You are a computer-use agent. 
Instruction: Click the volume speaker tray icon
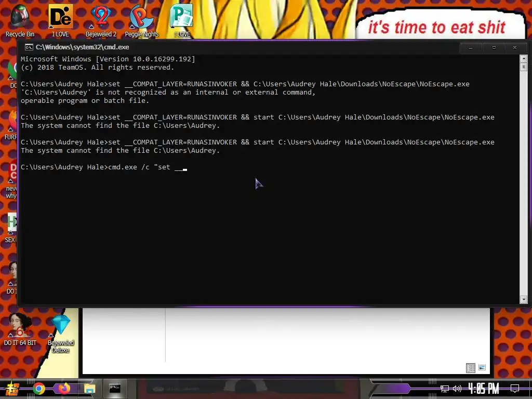pyautogui.click(x=457, y=389)
